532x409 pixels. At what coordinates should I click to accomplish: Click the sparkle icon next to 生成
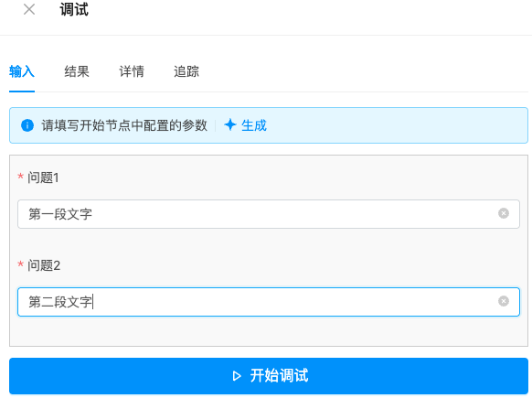click(230, 125)
